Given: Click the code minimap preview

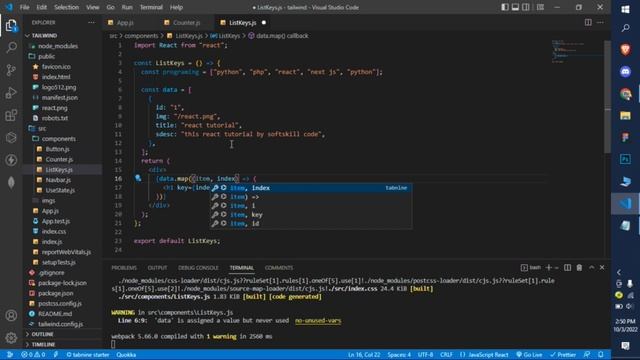Looking at the screenshot, I should point(576,51).
